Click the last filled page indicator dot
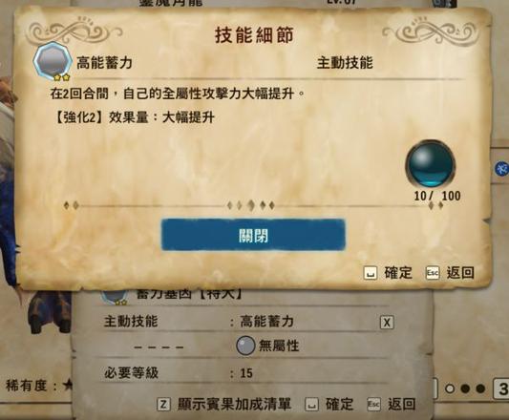The width and height of the screenshot is (509, 420). [x=480, y=388]
